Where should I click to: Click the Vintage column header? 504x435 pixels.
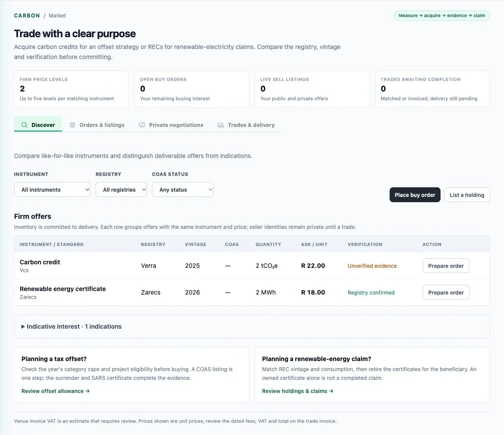(196, 244)
